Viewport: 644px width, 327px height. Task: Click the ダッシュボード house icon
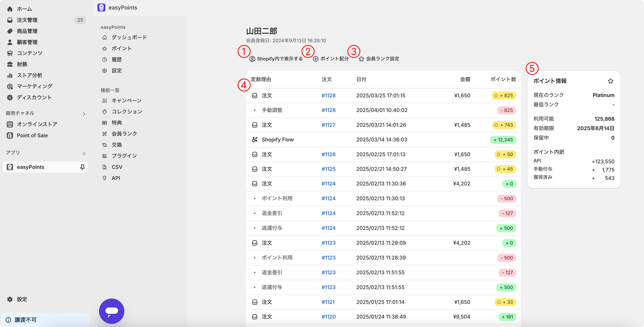click(x=105, y=37)
